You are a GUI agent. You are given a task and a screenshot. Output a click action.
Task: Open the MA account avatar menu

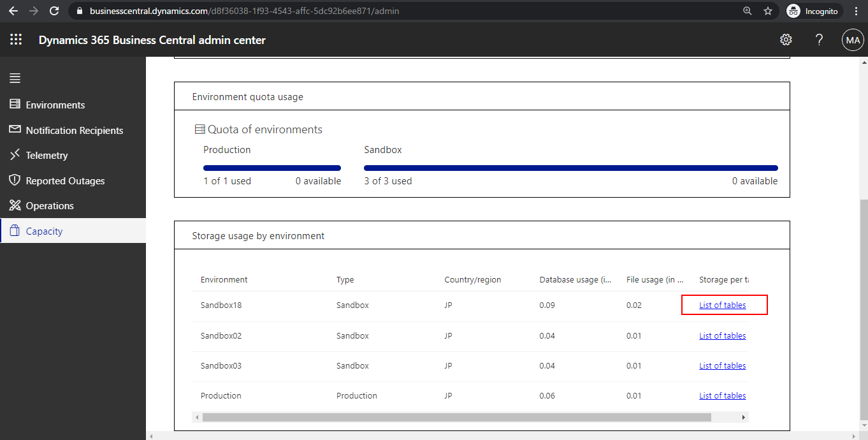point(853,40)
